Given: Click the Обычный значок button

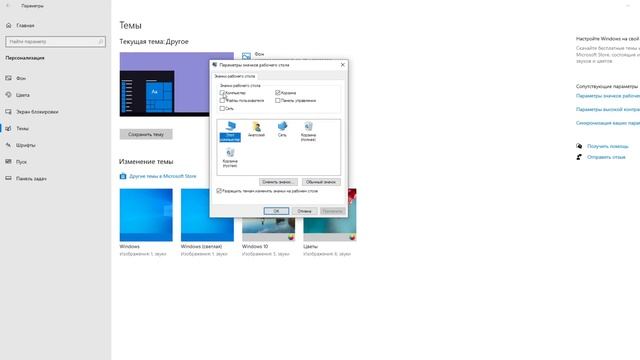Looking at the screenshot, I should [x=321, y=182].
